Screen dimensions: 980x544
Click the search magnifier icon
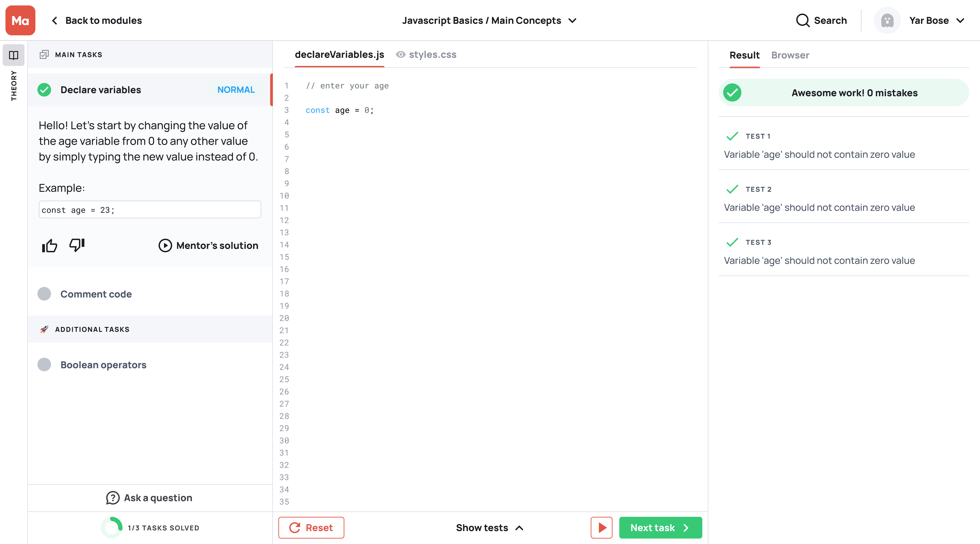click(x=802, y=21)
